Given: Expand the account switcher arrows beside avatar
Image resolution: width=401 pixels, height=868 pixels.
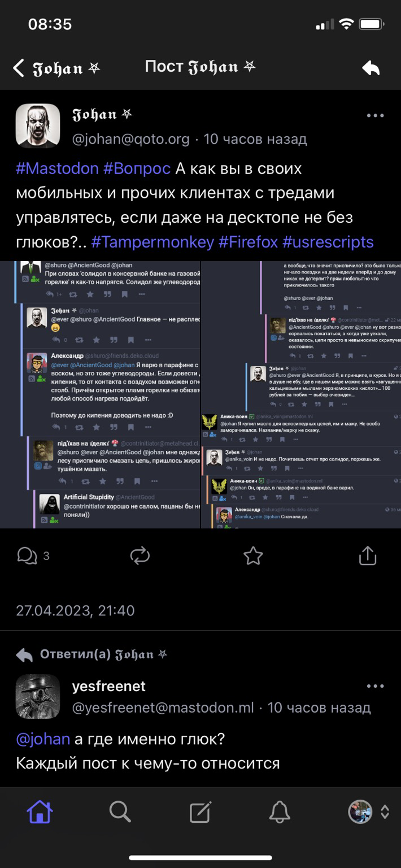Looking at the screenshot, I should click(x=385, y=812).
